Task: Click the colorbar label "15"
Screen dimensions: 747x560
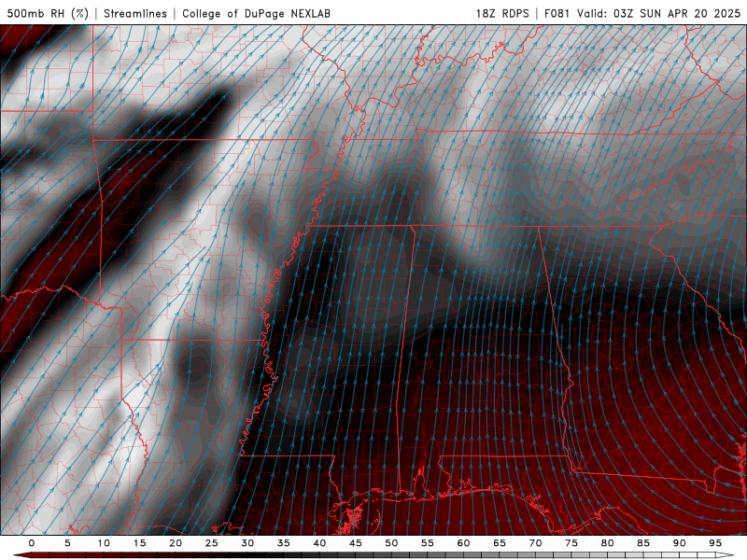Action: click(139, 543)
